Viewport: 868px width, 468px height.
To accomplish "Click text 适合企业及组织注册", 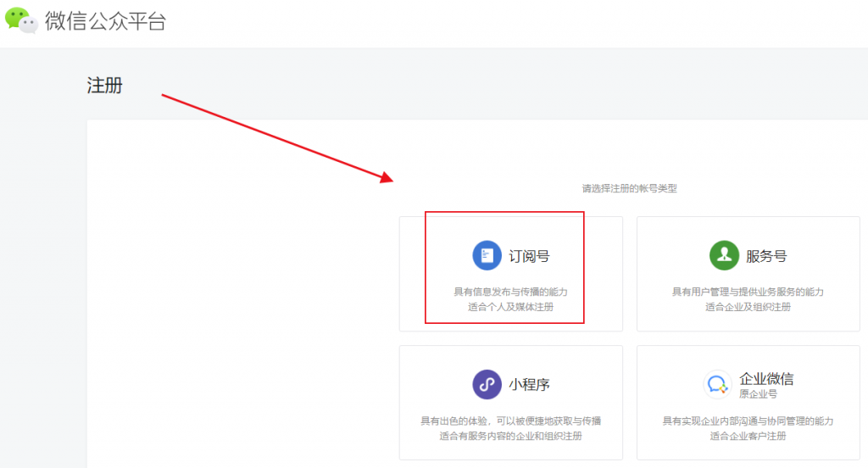I will tap(748, 307).
